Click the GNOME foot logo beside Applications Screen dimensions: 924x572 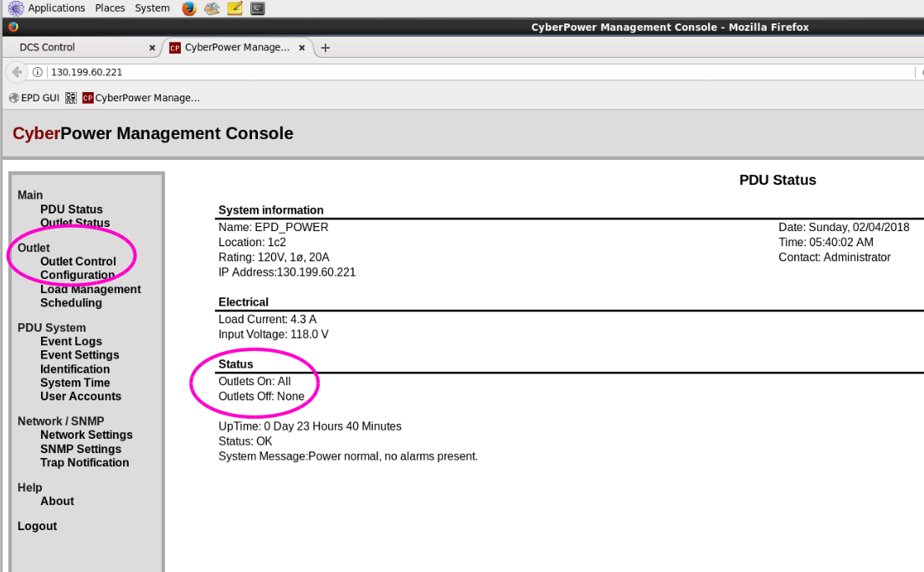coord(16,8)
